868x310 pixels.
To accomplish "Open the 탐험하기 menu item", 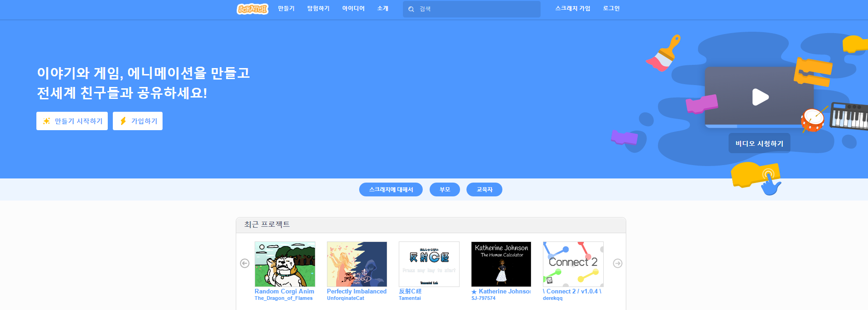I will [x=318, y=9].
